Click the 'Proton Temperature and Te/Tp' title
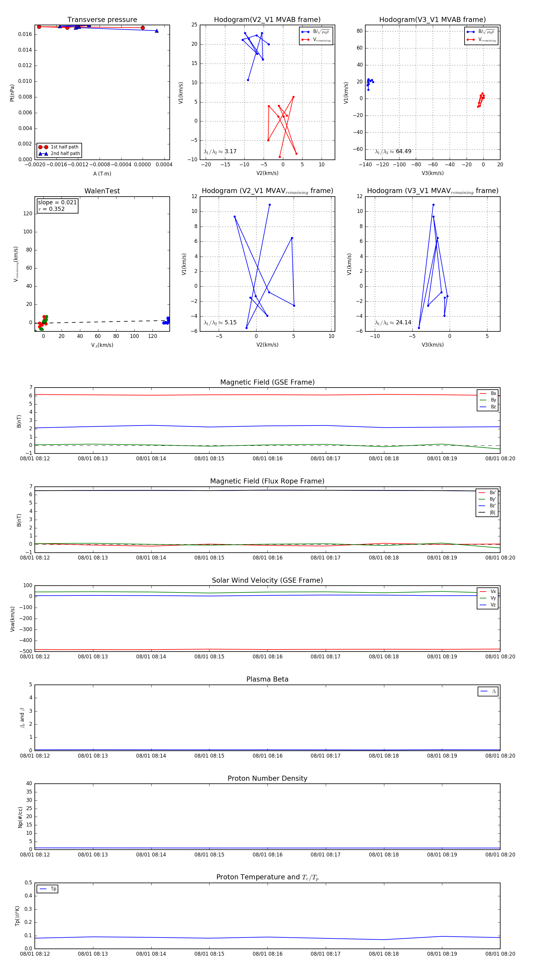The height and width of the screenshot is (980, 535). 267,877
